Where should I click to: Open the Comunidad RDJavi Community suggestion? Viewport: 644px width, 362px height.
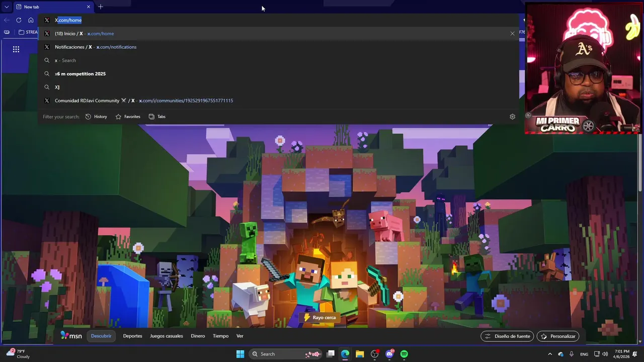(278, 101)
